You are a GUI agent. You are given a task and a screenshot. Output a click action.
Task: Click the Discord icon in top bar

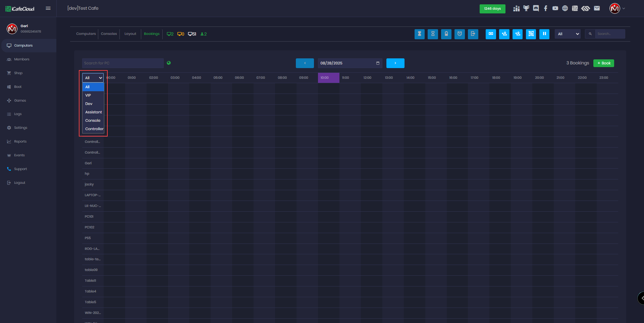[536, 8]
